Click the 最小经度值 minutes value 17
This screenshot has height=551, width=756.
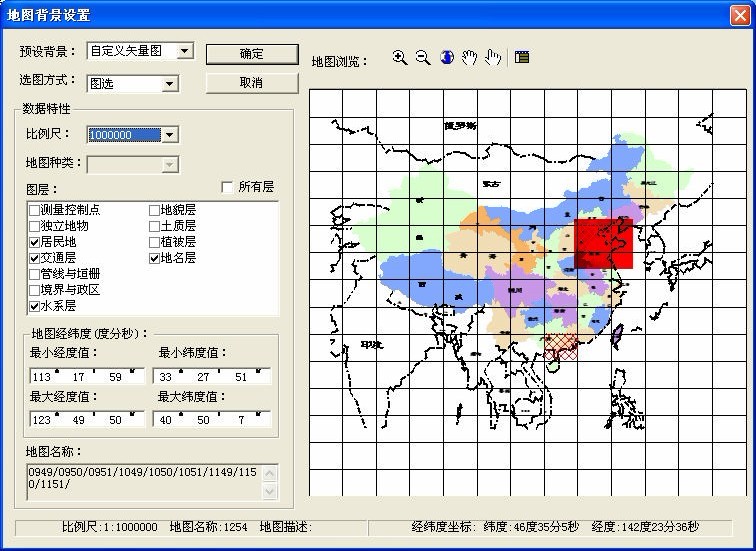[x=79, y=376]
